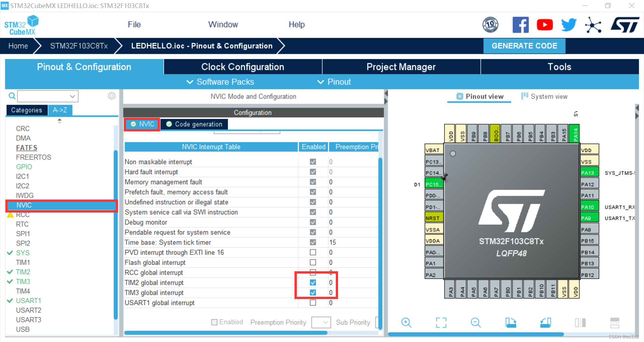
Task: Open the peripheral search combo box
Action: (48, 96)
